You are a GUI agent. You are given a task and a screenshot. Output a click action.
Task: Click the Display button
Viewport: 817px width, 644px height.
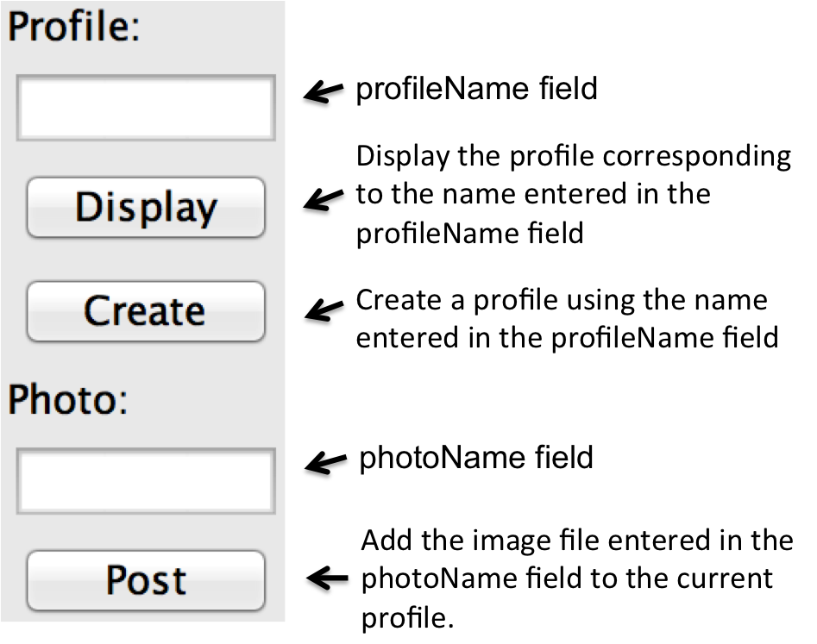click(145, 208)
